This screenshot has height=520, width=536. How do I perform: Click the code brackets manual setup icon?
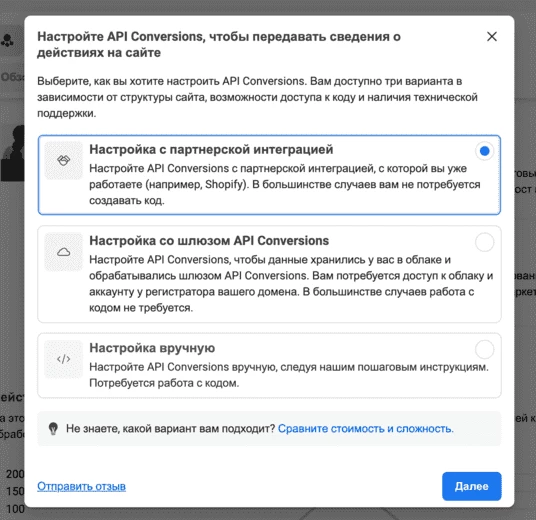pyautogui.click(x=64, y=359)
